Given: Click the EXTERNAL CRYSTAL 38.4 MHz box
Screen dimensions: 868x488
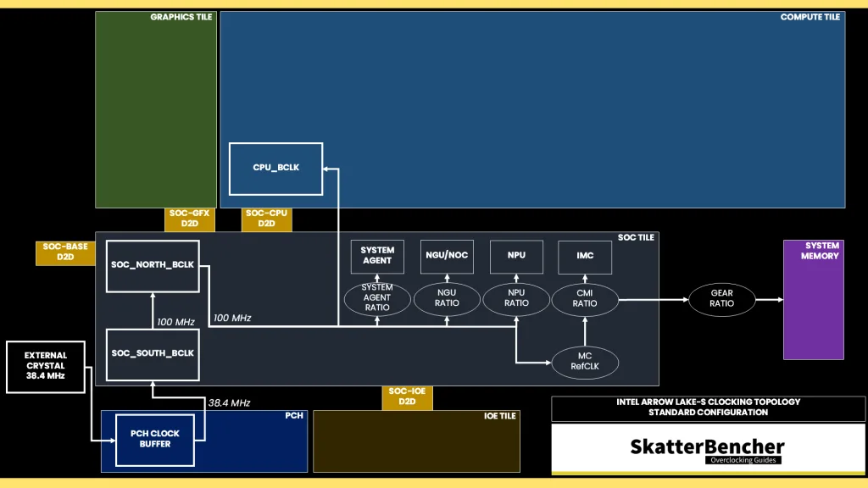Looking at the screenshot, I should (x=46, y=367).
